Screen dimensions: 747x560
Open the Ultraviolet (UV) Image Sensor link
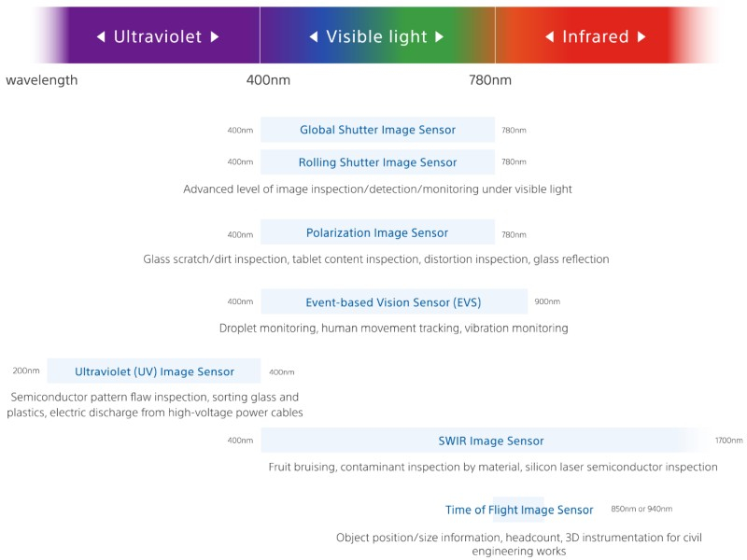[154, 371]
